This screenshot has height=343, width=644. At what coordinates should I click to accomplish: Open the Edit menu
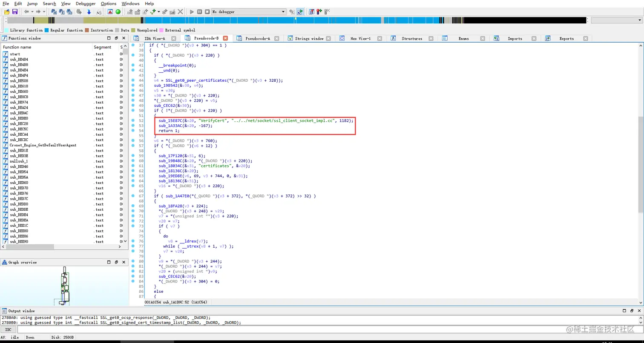point(18,3)
